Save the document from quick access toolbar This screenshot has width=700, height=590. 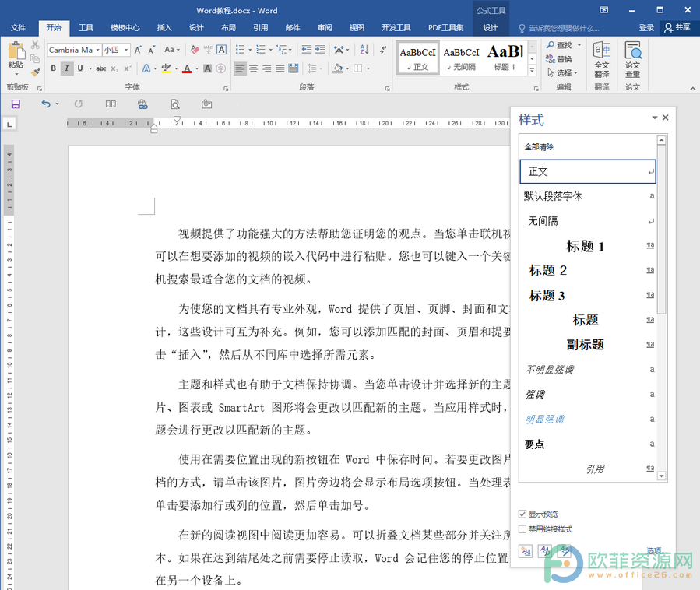coord(16,104)
